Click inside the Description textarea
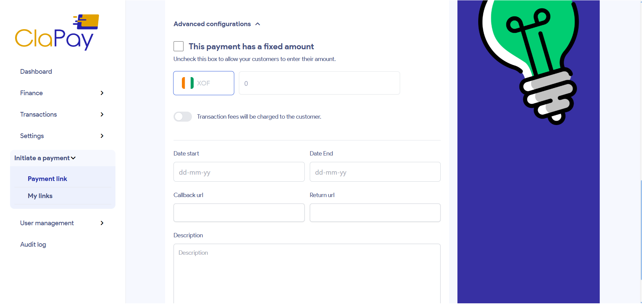The height and width of the screenshot is (306, 644). 306,268
